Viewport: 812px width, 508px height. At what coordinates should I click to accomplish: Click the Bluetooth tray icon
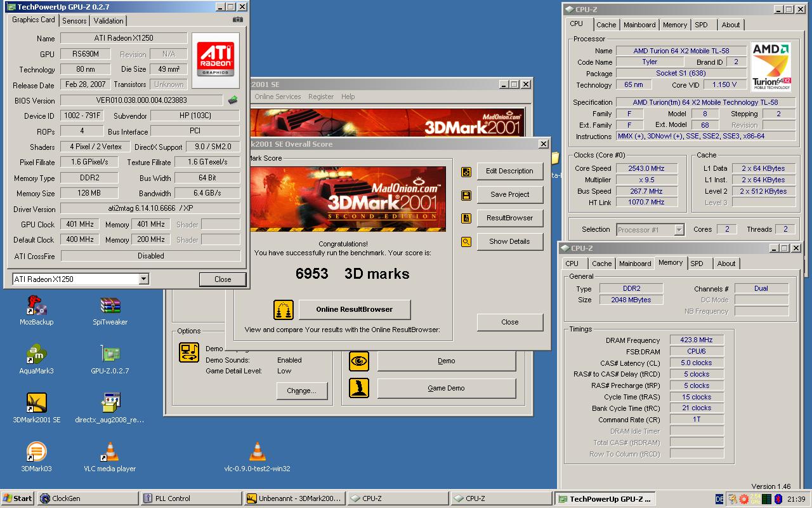778,499
